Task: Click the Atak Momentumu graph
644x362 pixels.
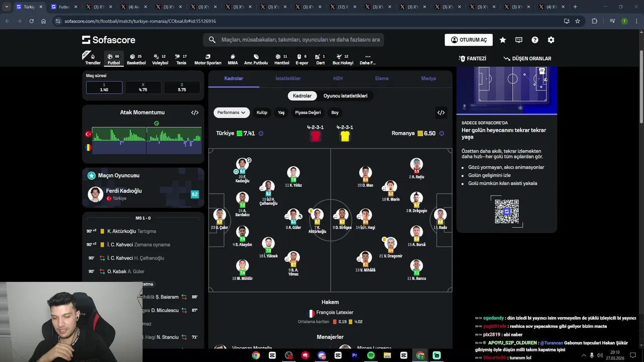Action: [146, 140]
